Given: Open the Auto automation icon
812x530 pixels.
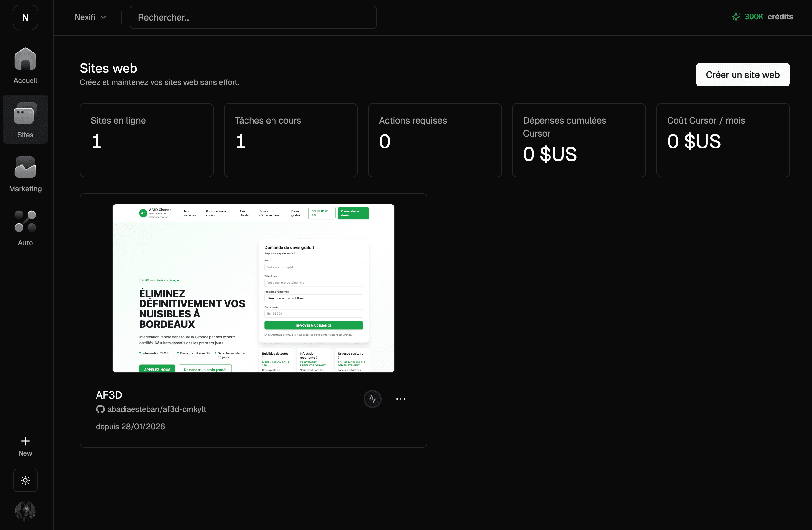Looking at the screenshot, I should (x=25, y=221).
